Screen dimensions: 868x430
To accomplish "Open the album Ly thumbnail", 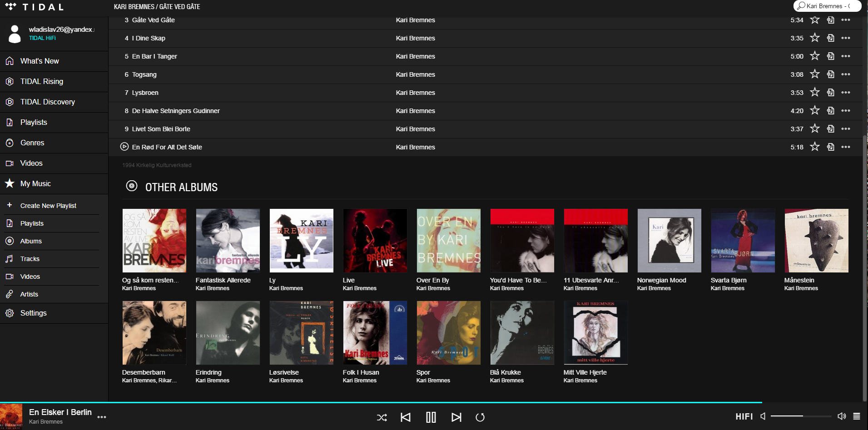I will pos(301,241).
